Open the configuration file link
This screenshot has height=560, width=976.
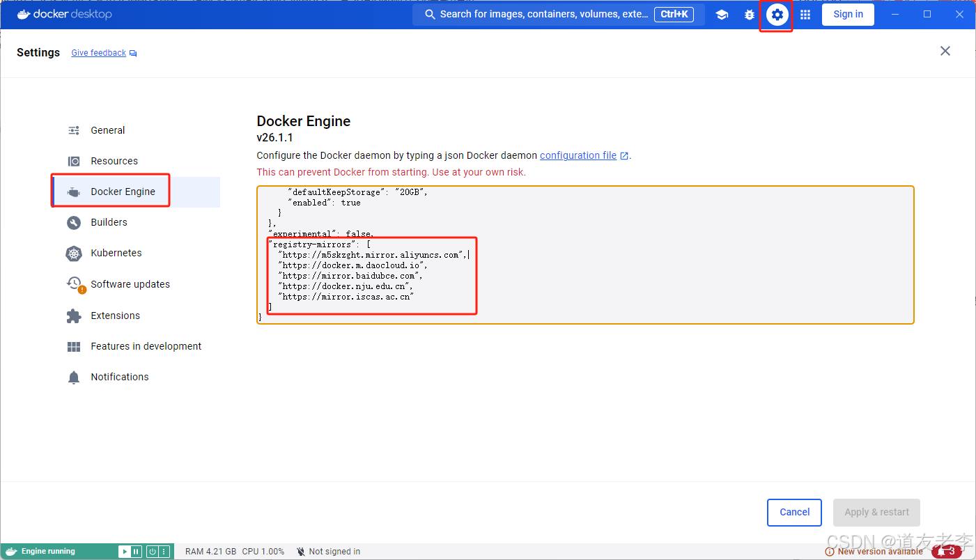tap(578, 156)
